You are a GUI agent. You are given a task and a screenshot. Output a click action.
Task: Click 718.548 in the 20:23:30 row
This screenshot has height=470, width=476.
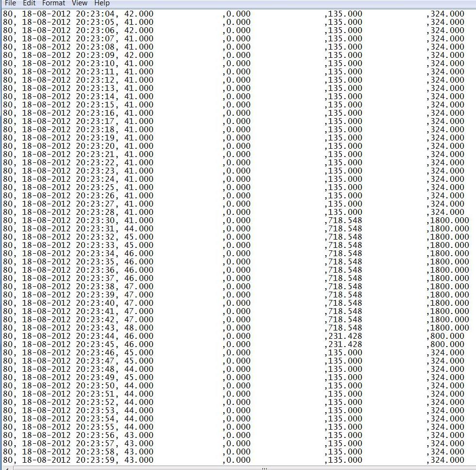345,220
